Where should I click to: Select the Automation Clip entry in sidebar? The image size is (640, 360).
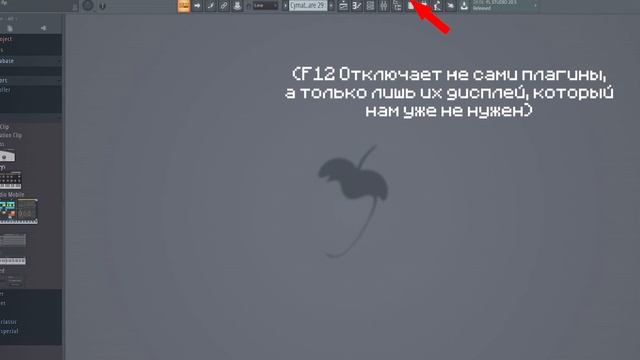coord(11,135)
